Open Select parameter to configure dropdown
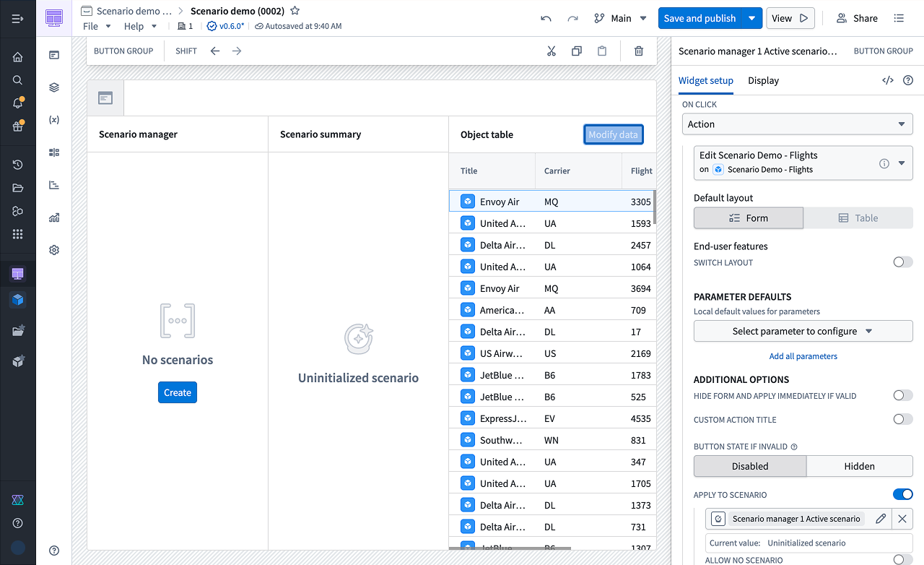This screenshot has width=924, height=565. tap(803, 331)
